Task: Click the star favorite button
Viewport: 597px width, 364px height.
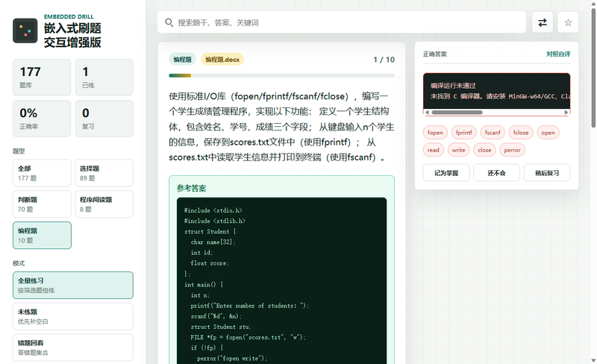Action: tap(568, 22)
